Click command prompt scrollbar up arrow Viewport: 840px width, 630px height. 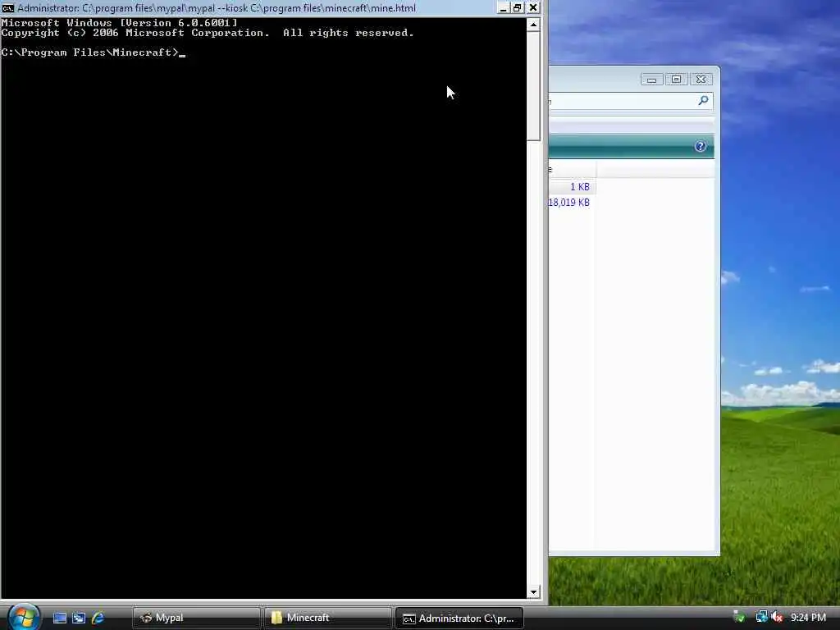click(x=533, y=24)
